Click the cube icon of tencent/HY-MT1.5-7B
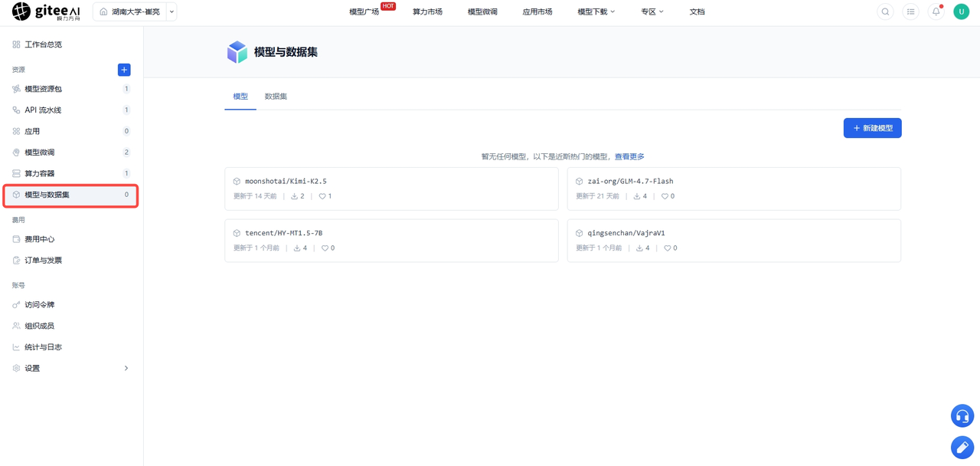The height and width of the screenshot is (466, 980). pyautogui.click(x=237, y=233)
